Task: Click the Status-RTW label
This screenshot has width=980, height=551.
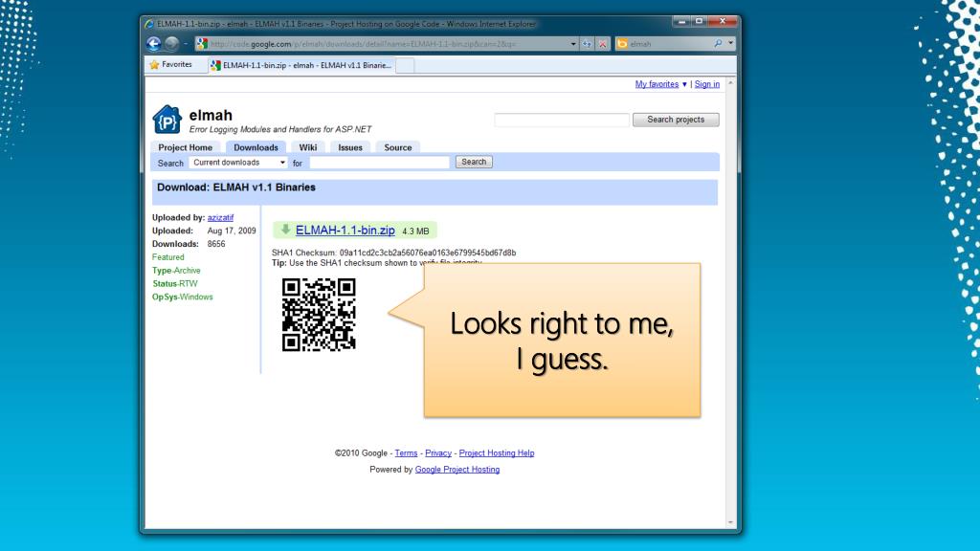Action: coord(175,283)
